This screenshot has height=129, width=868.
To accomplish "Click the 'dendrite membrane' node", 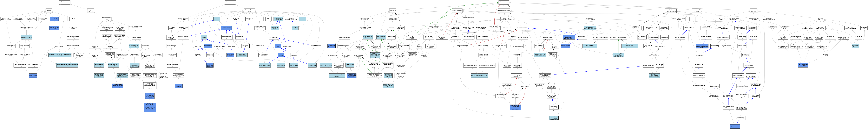I will pos(265,65).
